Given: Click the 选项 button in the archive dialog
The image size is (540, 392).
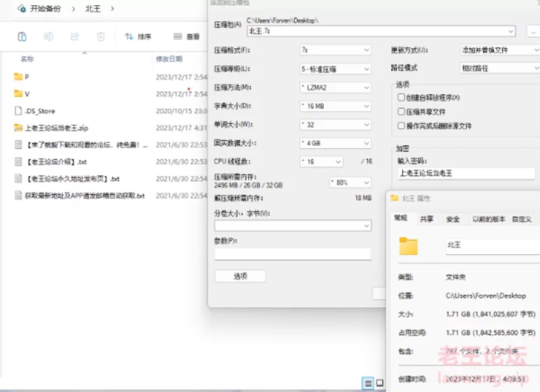Looking at the screenshot, I should click(240, 276).
